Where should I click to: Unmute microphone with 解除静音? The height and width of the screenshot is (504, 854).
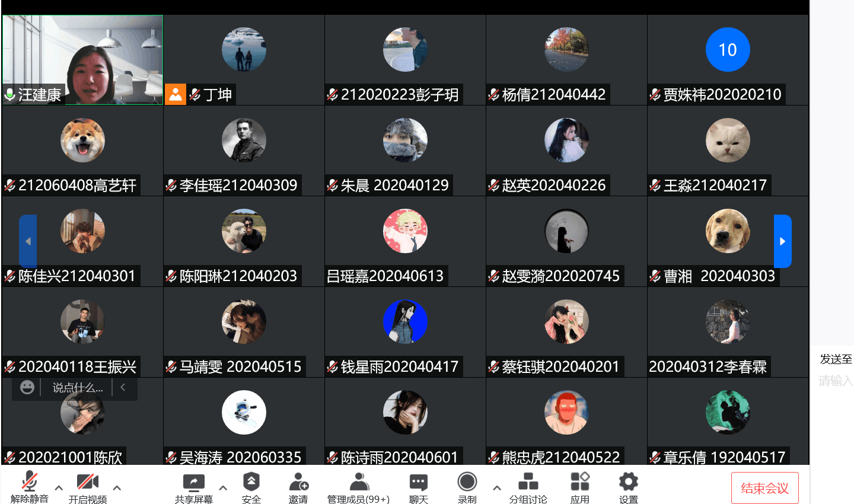coord(29,483)
